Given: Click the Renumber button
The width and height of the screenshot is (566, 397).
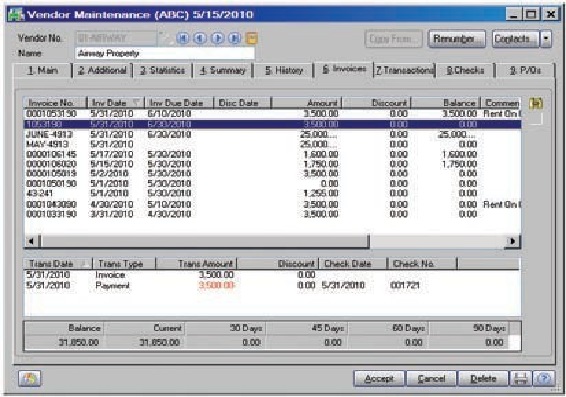Looking at the screenshot, I should [x=457, y=39].
